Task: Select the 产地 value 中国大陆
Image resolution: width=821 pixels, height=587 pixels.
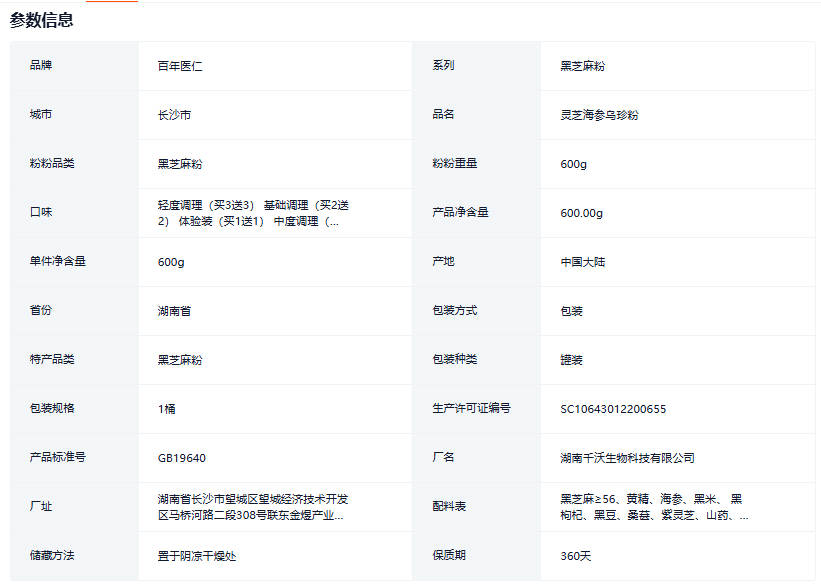Action: coord(583,262)
